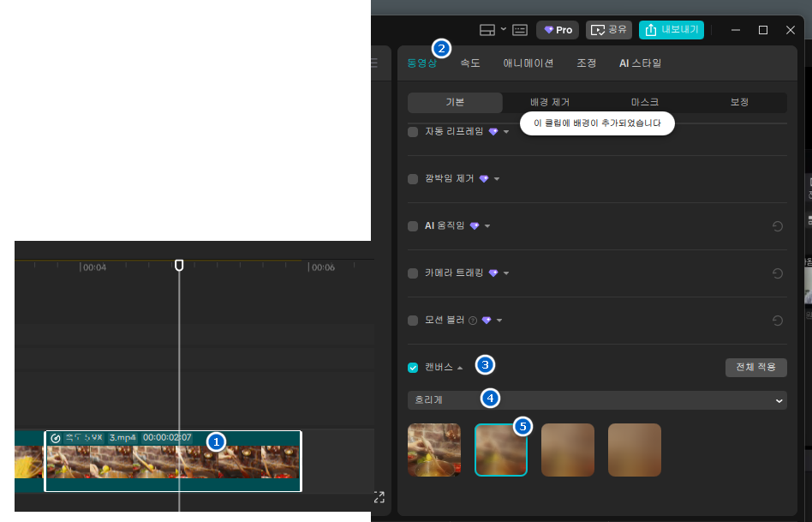Image resolution: width=812 pixels, height=522 pixels.
Task: Open the 배경 제거 sub-tab
Action: [x=550, y=103]
